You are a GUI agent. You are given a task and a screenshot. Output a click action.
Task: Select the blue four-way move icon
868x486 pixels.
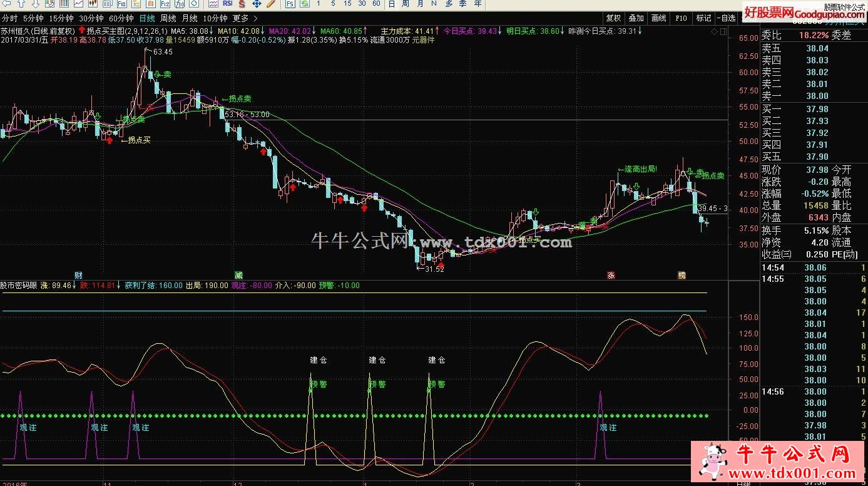(x=257, y=4)
